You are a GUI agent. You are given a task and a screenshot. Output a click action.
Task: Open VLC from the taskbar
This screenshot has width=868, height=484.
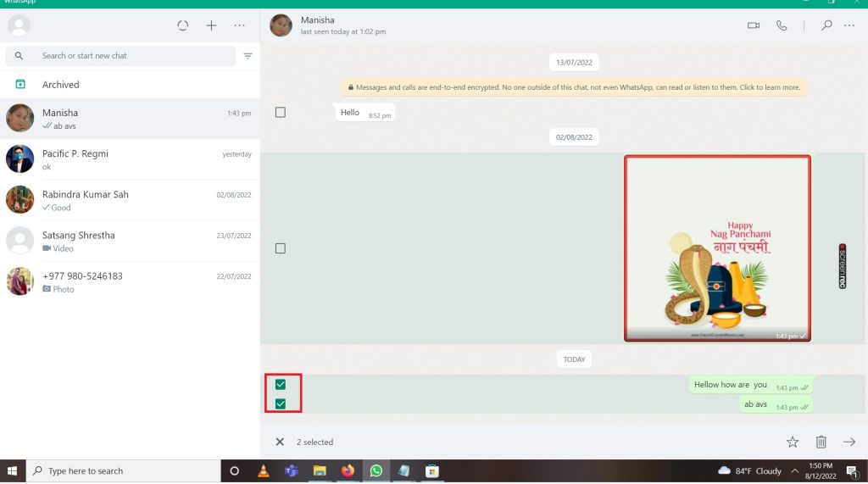tap(264, 470)
